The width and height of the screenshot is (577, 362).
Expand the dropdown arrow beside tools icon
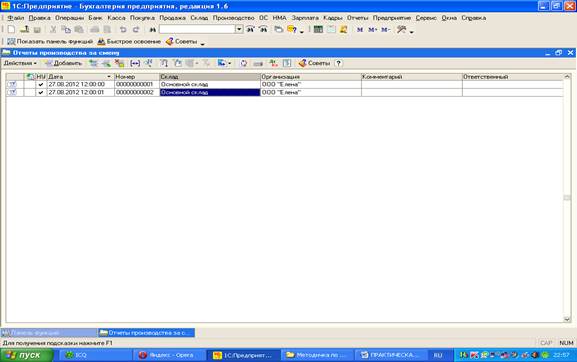[x=412, y=32]
